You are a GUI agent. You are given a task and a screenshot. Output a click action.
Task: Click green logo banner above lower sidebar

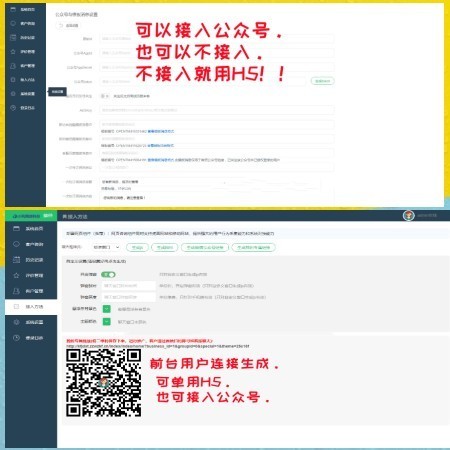click(31, 216)
